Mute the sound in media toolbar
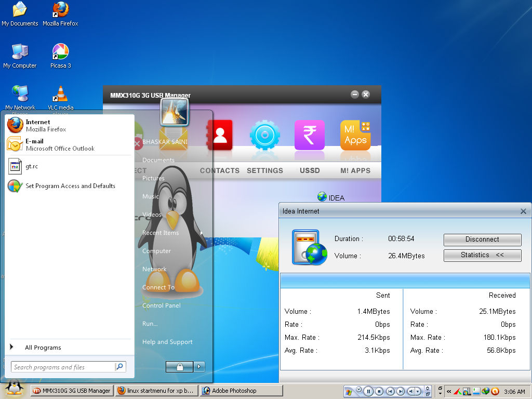The height and width of the screenshot is (399, 532). point(411,392)
